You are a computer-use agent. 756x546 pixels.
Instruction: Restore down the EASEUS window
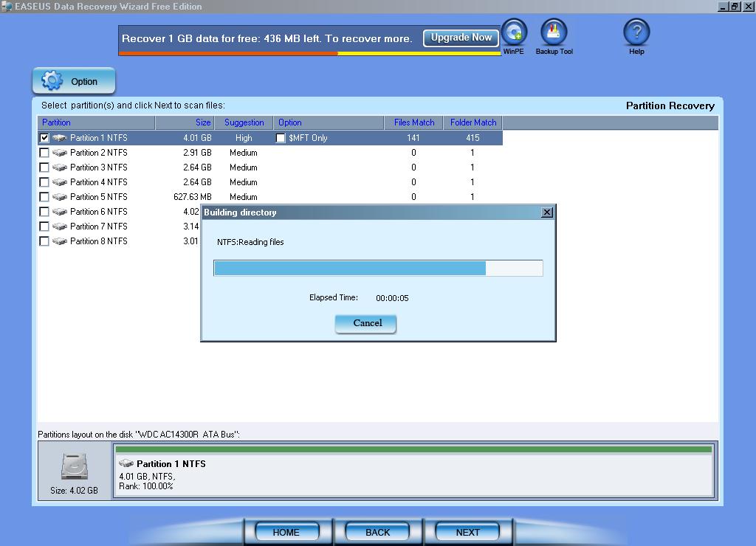[x=735, y=6]
